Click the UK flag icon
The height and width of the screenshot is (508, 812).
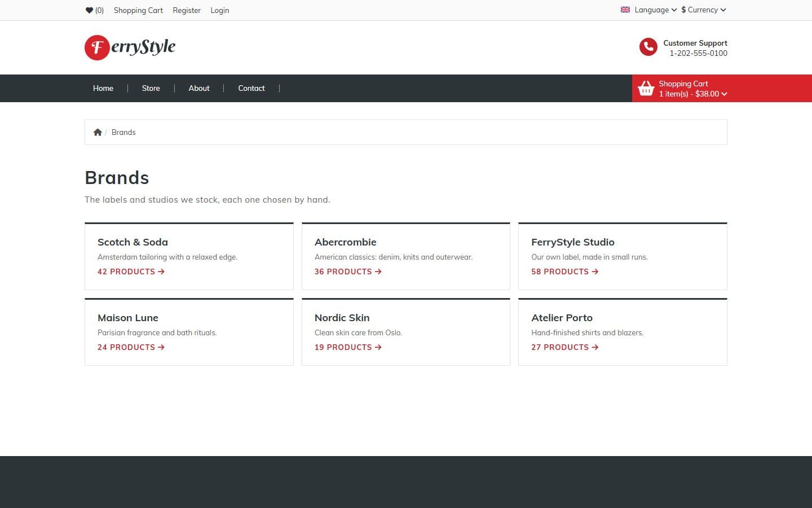(625, 10)
